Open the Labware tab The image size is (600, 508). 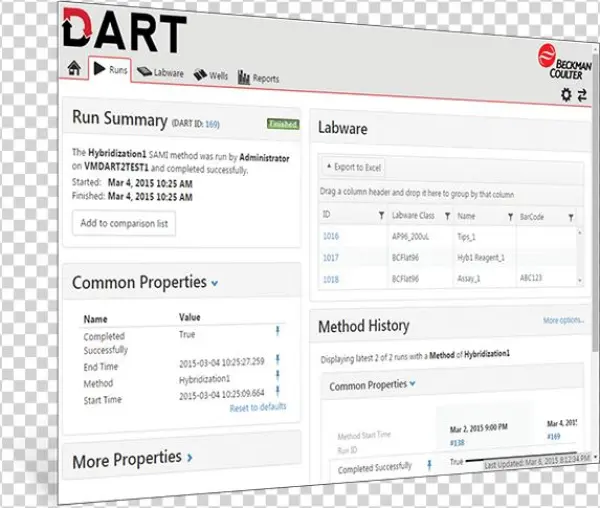pos(160,72)
